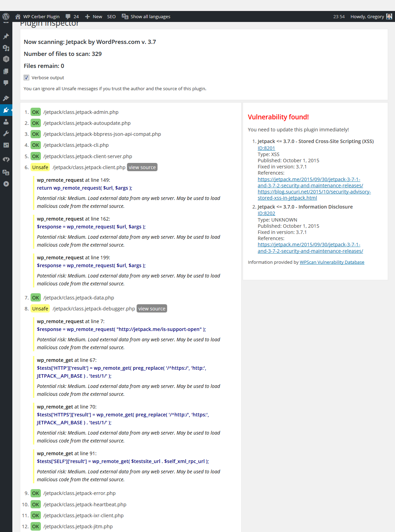Click 'Now scanning: Jetpack by WordPress.com' heading
Image resolution: width=395 pixels, height=532 pixels.
90,42
